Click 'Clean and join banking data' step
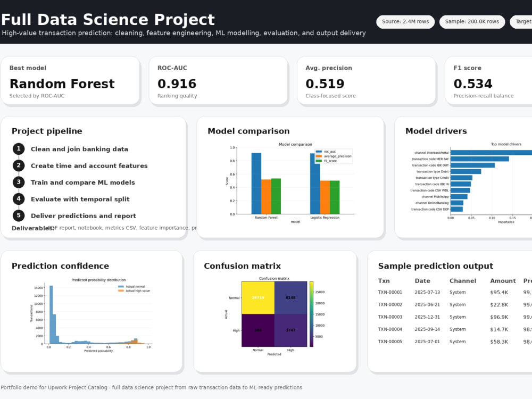532x399 pixels. pos(79,149)
